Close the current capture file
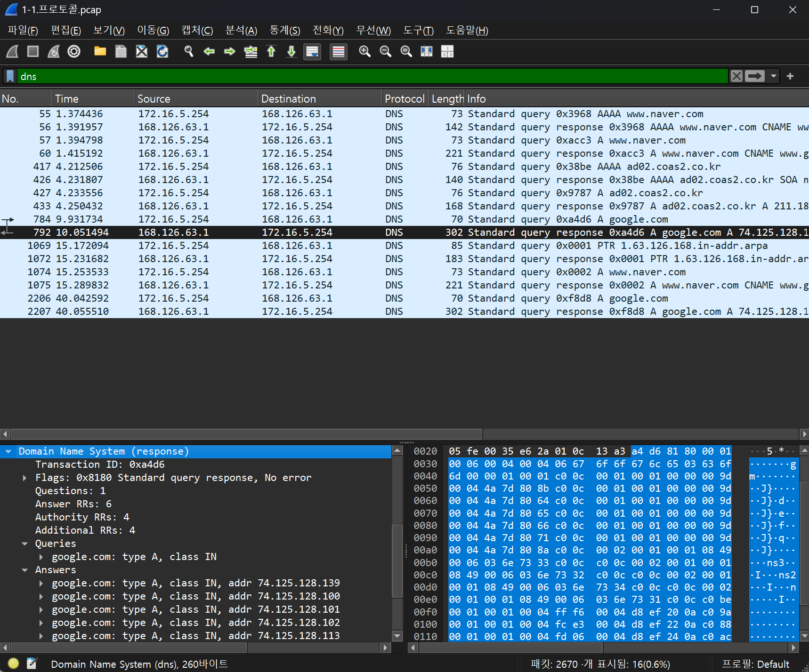 pyautogui.click(x=142, y=51)
